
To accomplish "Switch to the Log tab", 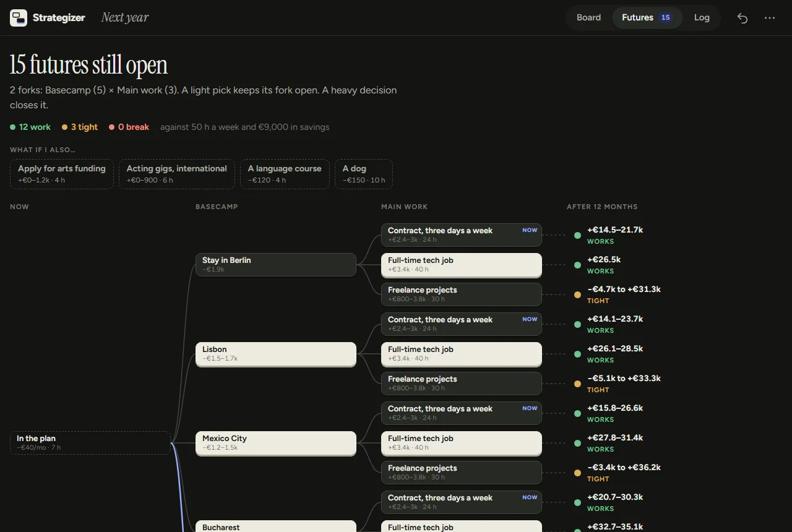I will click(702, 17).
